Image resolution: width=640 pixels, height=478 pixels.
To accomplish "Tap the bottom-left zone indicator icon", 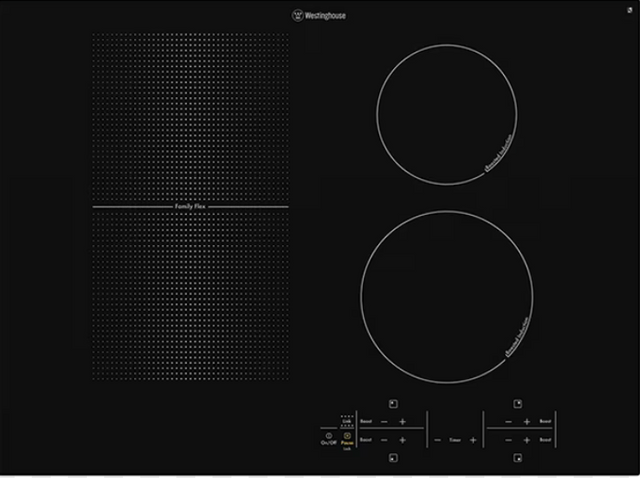I will click(x=393, y=459).
